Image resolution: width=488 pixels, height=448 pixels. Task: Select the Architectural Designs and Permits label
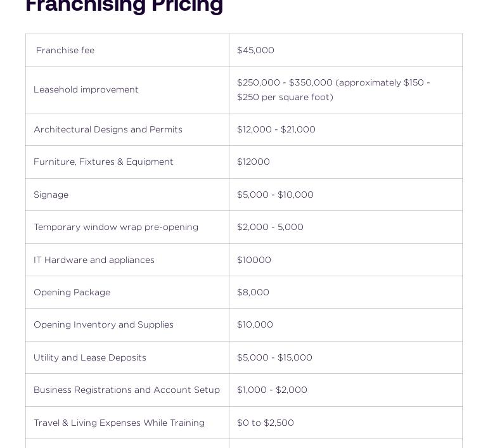coord(108,129)
